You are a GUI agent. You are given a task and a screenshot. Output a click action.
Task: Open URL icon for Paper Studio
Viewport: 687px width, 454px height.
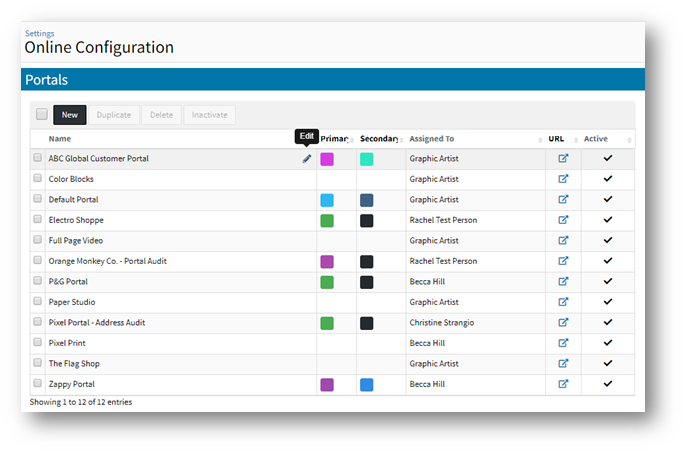pos(563,302)
